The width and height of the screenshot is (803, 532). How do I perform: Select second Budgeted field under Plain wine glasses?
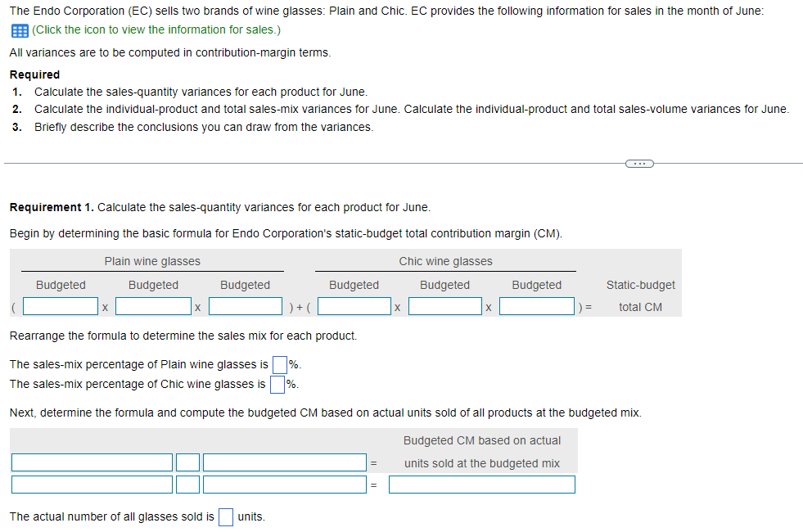(153, 306)
